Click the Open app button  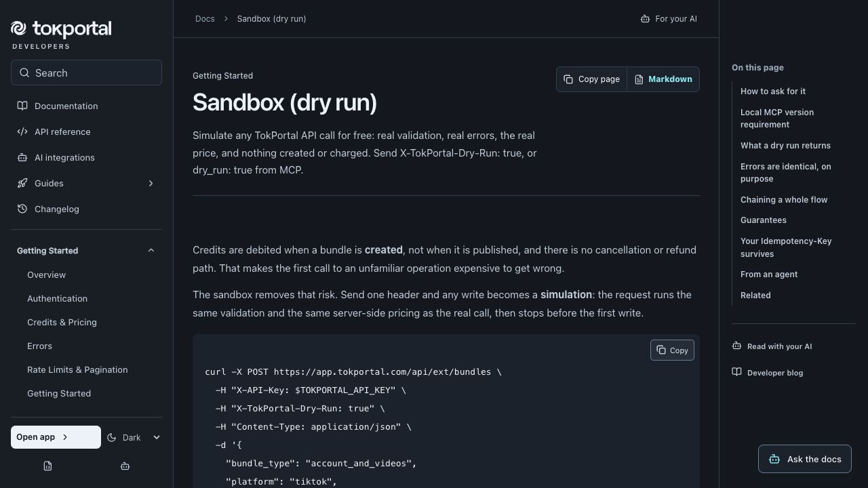pos(56,437)
